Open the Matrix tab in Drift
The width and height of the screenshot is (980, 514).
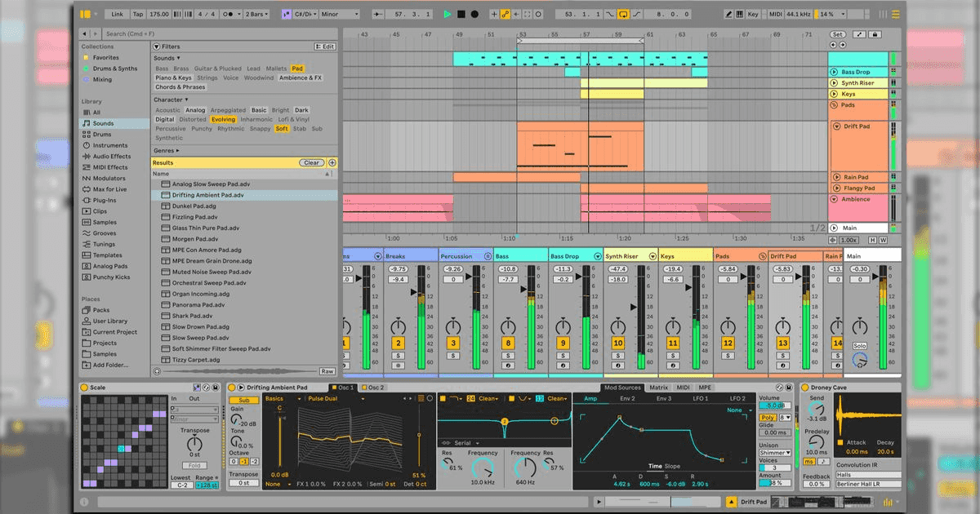658,388
